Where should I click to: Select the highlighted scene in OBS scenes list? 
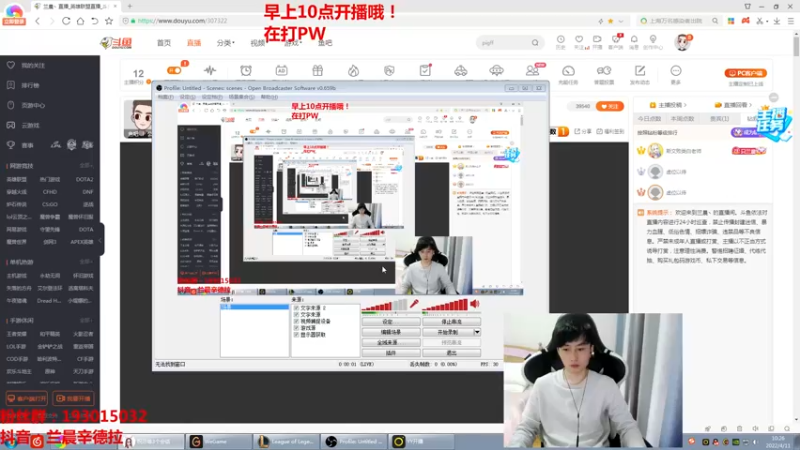click(254, 307)
